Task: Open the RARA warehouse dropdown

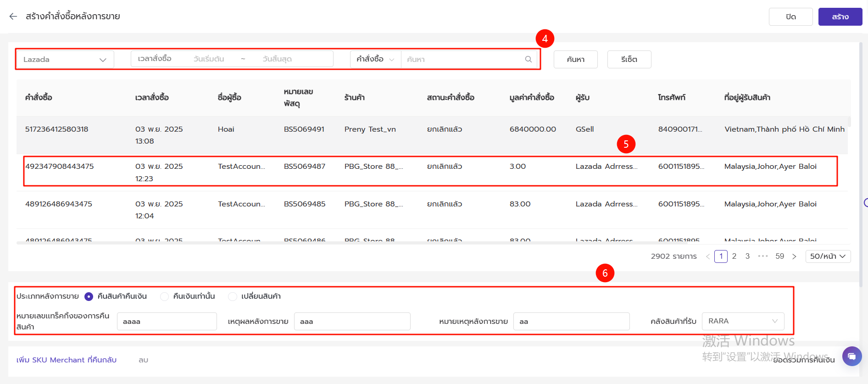Action: [743, 321]
